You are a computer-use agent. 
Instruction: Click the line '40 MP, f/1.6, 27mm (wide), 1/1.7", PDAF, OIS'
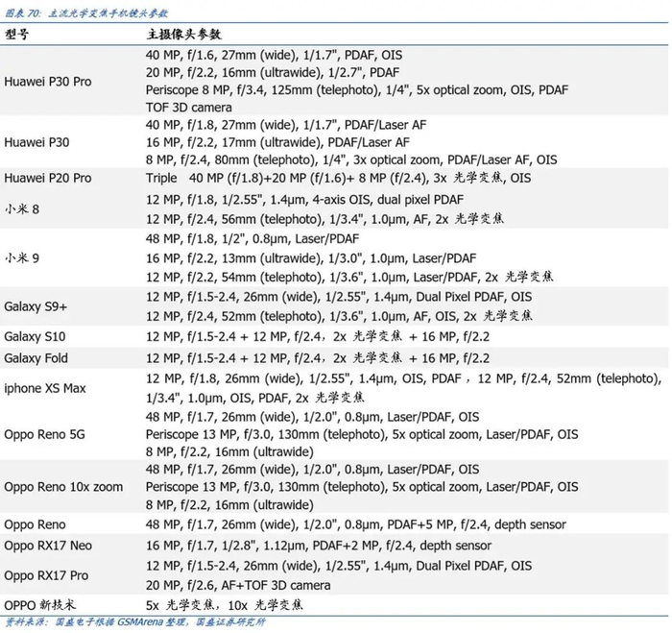274,55
